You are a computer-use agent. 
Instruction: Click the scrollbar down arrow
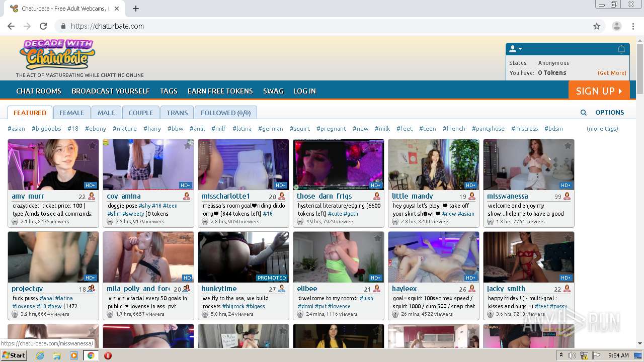[640, 343]
